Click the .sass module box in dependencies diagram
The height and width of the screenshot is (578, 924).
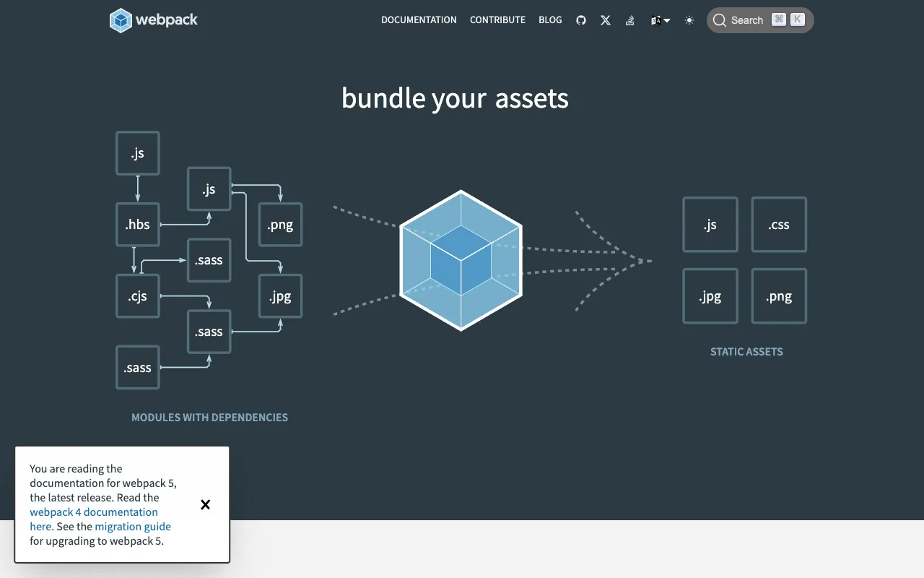pyautogui.click(x=209, y=260)
